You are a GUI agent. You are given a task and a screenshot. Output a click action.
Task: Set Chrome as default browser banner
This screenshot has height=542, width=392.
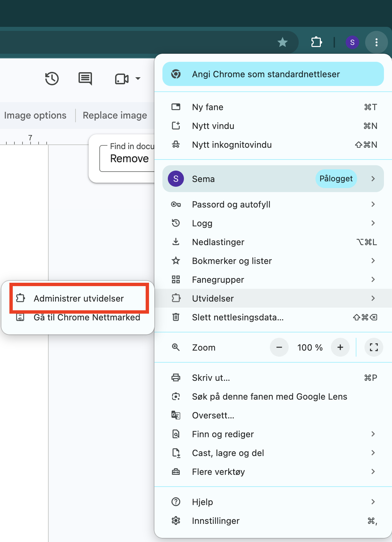coord(273,74)
